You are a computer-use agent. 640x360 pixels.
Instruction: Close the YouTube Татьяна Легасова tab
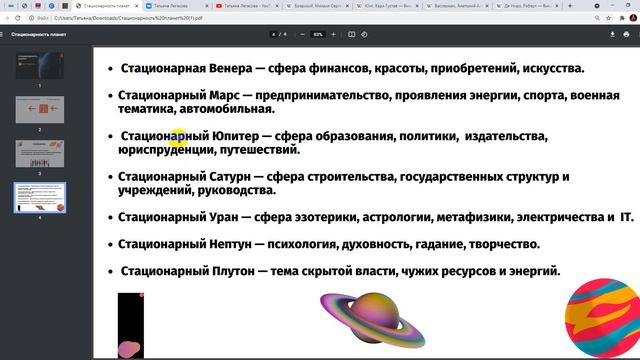(277, 6)
